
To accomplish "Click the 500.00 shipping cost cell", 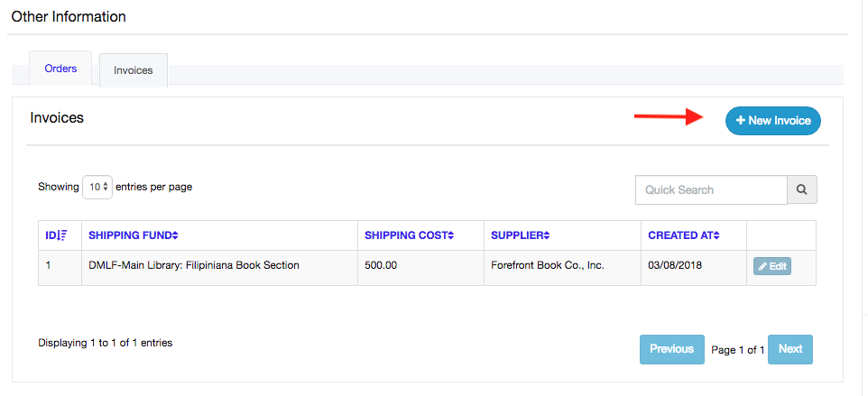I will pos(383,266).
